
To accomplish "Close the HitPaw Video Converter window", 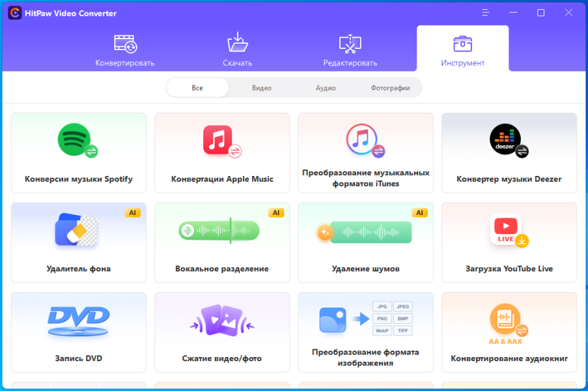I will [x=568, y=13].
